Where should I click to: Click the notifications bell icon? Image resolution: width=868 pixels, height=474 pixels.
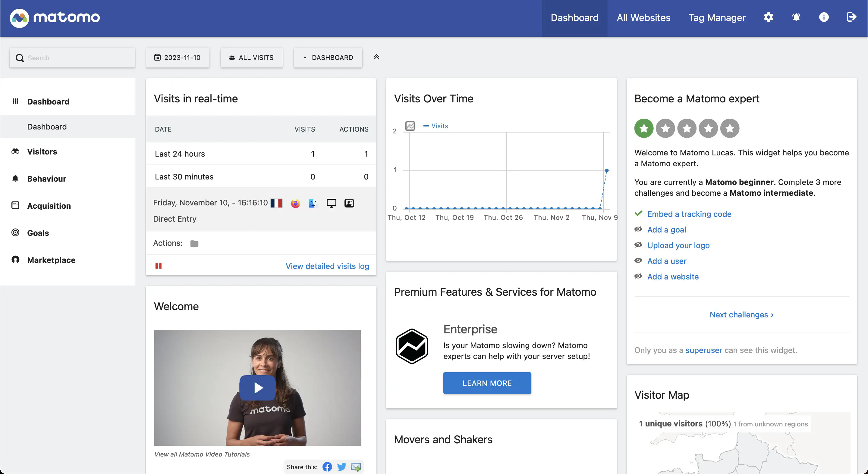(x=796, y=17)
